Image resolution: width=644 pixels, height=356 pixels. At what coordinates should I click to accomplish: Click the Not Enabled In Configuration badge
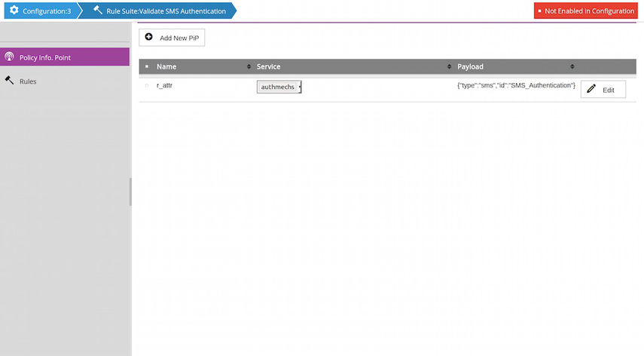586,11
